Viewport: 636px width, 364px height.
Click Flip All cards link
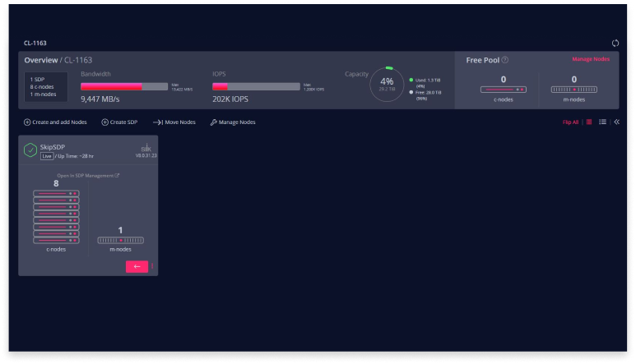[x=570, y=122]
